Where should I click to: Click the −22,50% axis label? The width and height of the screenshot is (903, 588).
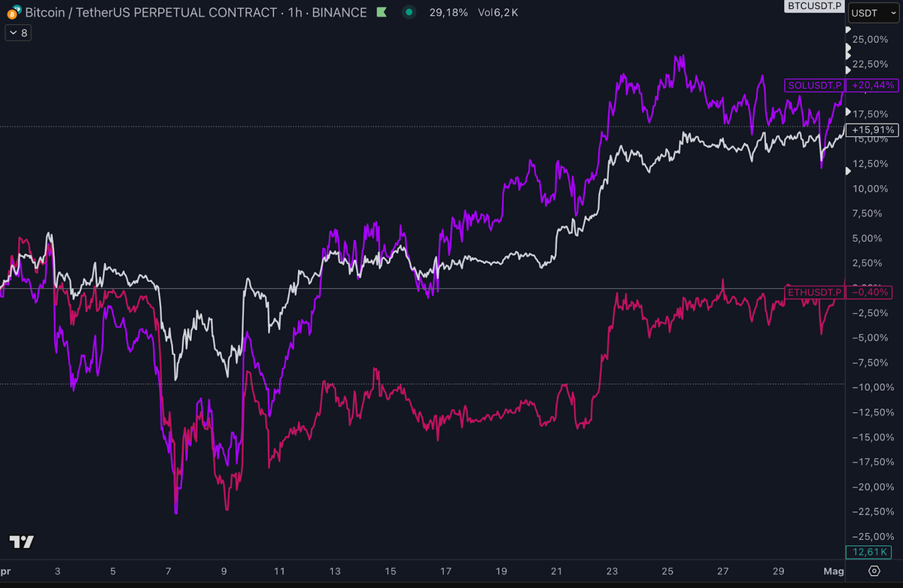click(873, 511)
